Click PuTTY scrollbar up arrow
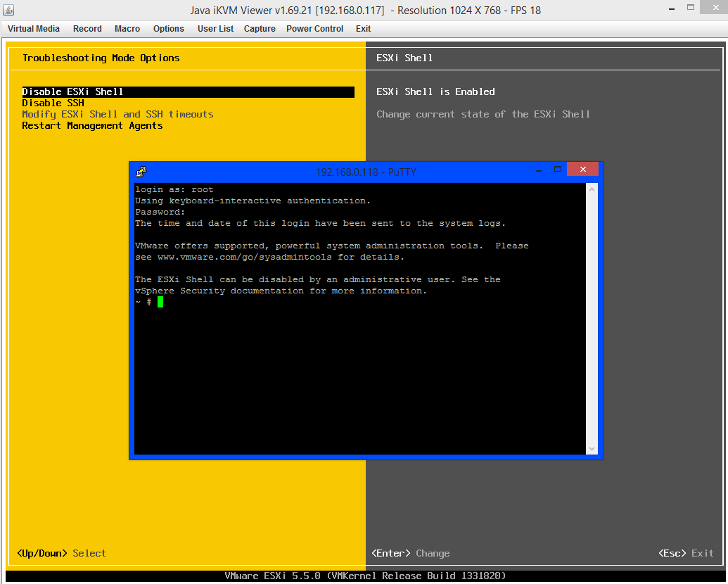 pyautogui.click(x=592, y=189)
